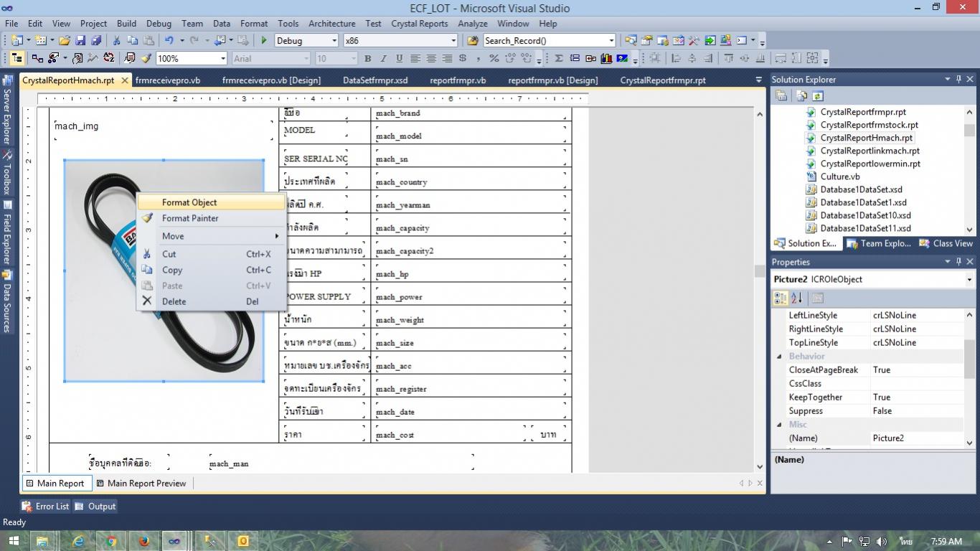Collapse the Behavior category in Properties
Screen dimensions: 980x551
(779, 357)
